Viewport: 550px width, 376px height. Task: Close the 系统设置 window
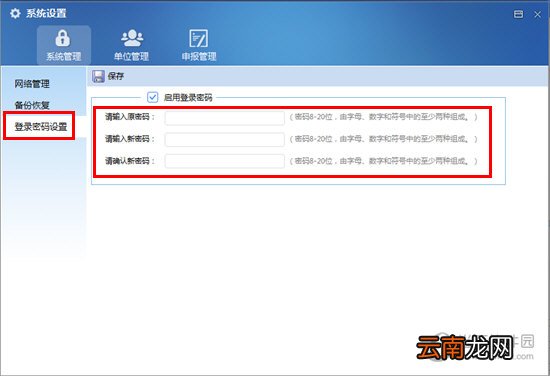coord(537,14)
